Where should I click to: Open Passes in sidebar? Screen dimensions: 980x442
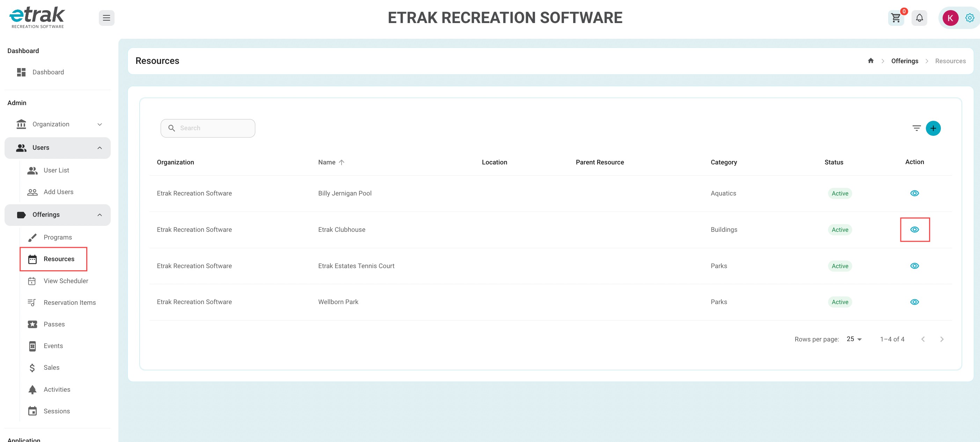coord(54,324)
